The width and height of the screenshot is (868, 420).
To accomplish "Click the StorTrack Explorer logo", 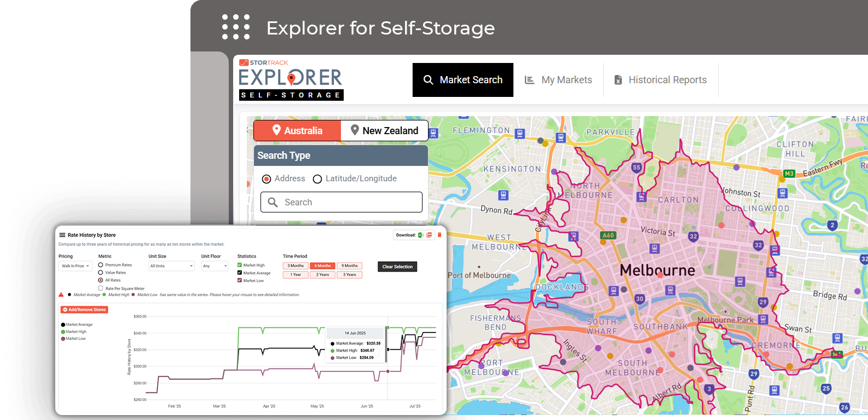I will (x=291, y=80).
